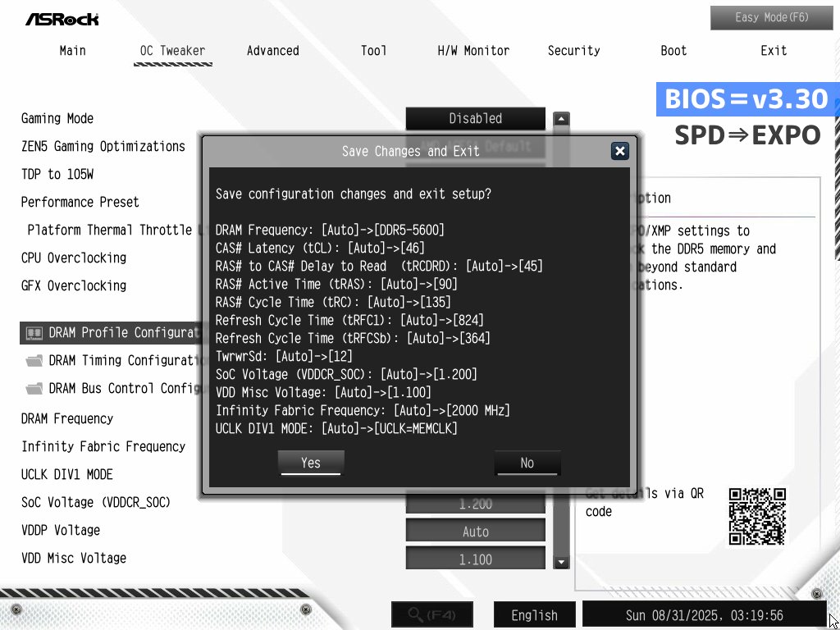Open the VDD Misc Voltage 1.100 dropdown

pyautogui.click(x=475, y=558)
